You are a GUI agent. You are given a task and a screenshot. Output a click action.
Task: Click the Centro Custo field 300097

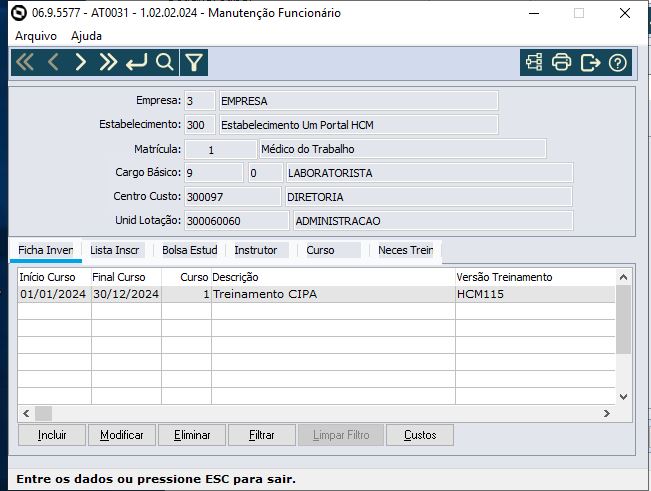pyautogui.click(x=232, y=197)
